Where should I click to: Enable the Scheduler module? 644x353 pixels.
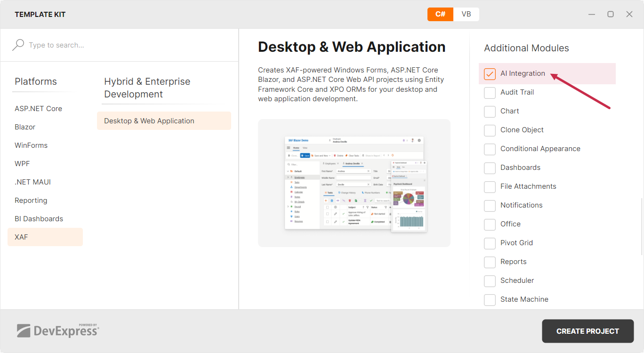point(490,281)
